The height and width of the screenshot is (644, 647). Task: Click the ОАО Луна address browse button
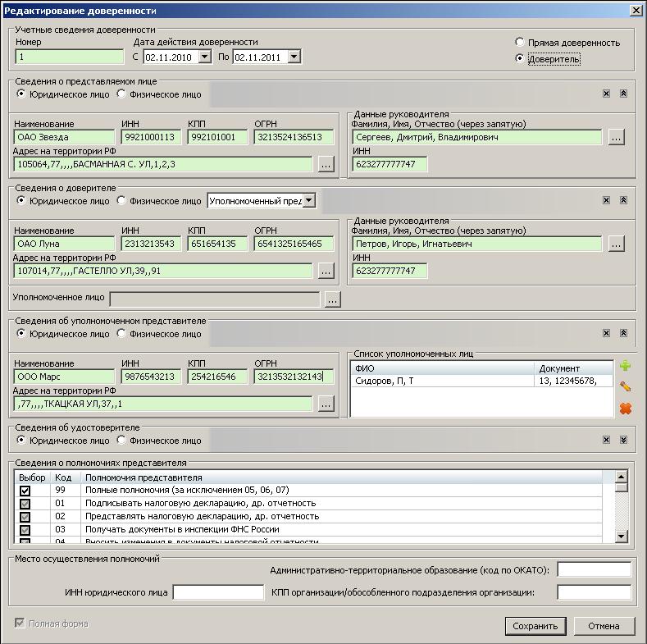(326, 272)
